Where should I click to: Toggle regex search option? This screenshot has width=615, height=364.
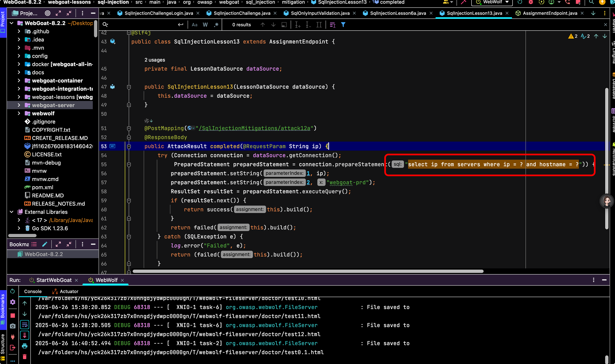click(216, 25)
